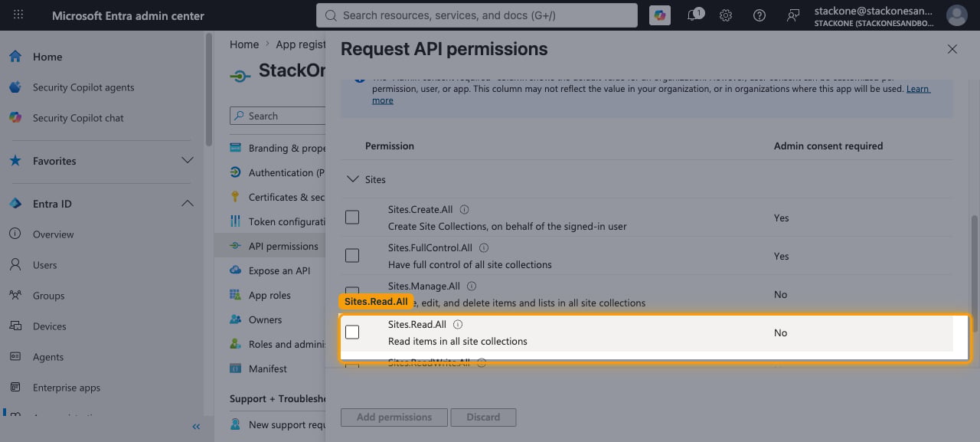Click info icon next to Sites.Create.All
This screenshot has width=980, height=442.
[464, 209]
